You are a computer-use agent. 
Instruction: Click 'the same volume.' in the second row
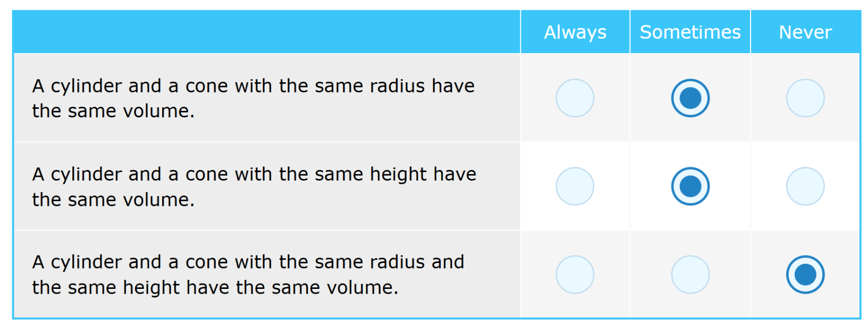[113, 200]
